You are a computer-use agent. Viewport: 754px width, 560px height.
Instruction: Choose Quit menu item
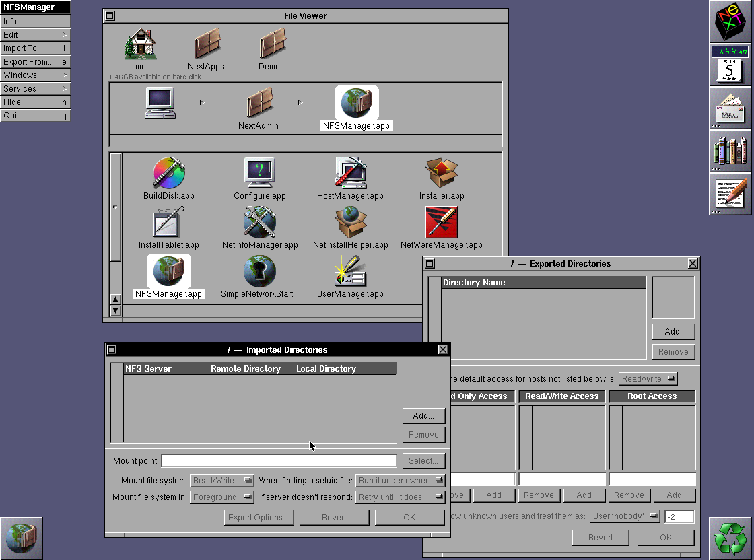pyautogui.click(x=36, y=115)
